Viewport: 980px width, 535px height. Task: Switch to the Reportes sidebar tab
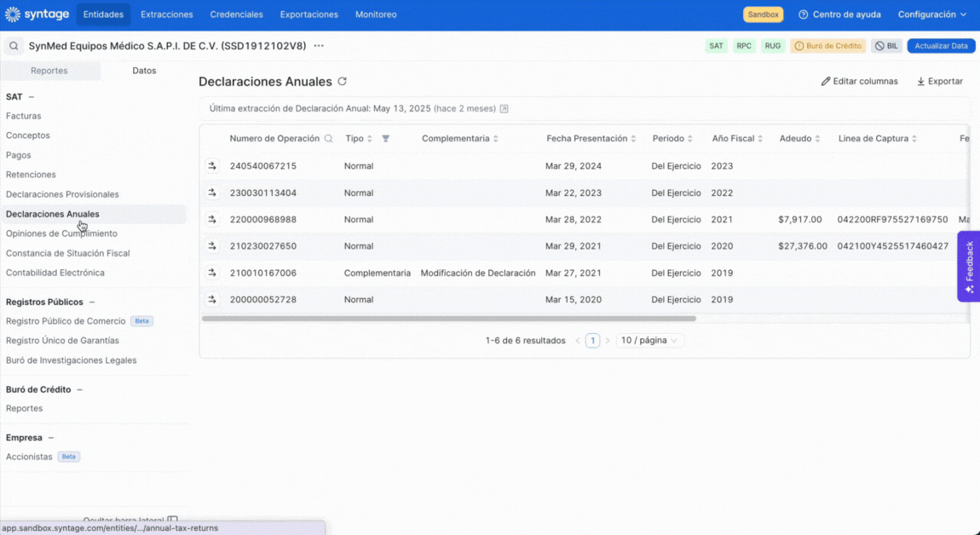point(49,71)
